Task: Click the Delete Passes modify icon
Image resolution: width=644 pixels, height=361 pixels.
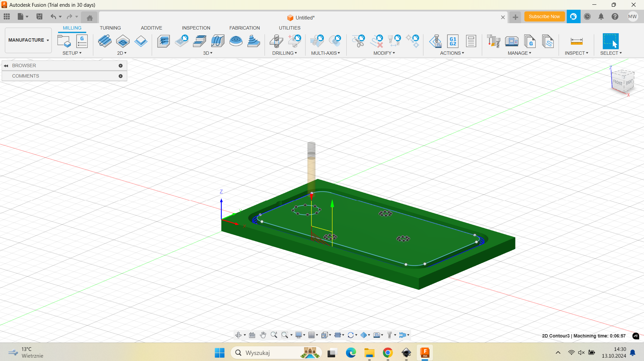Action: pyautogui.click(x=377, y=41)
